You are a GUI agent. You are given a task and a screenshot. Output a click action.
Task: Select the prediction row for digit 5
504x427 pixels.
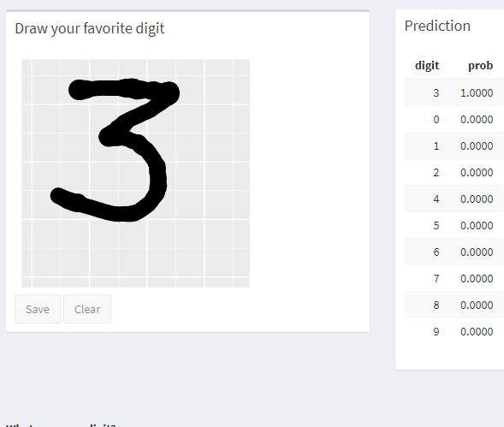[x=454, y=225]
